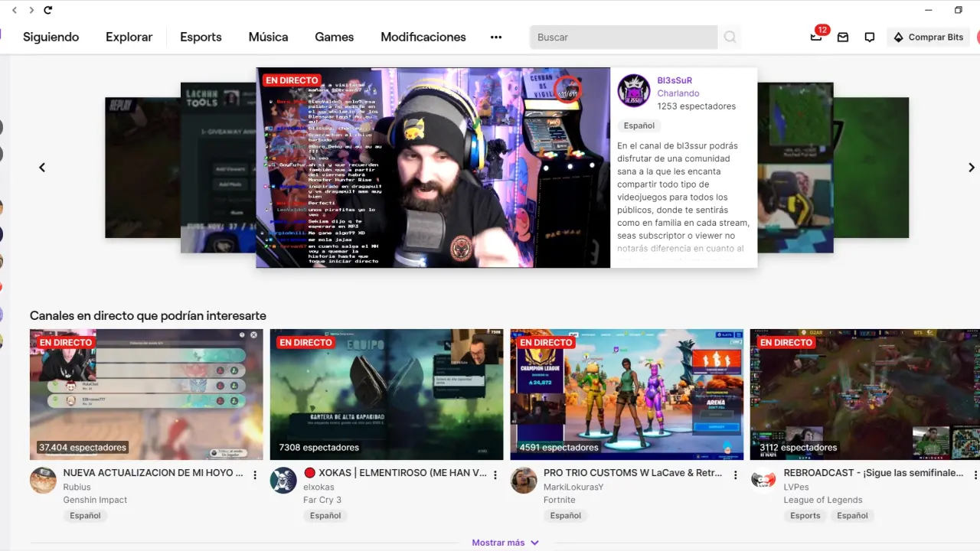Type in the Buscar search field
This screenshot has height=551, width=980.
(623, 37)
